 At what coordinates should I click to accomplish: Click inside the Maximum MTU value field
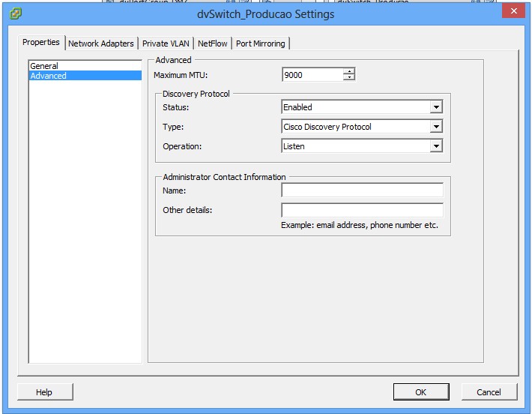coord(312,74)
